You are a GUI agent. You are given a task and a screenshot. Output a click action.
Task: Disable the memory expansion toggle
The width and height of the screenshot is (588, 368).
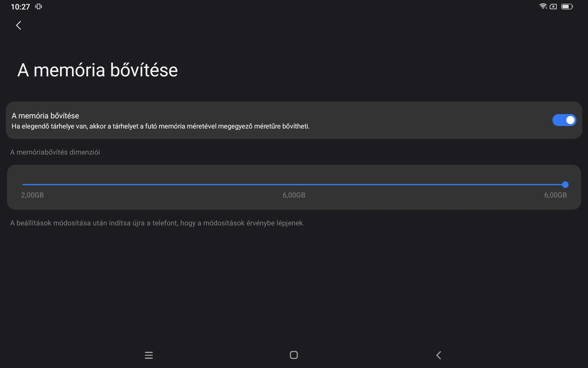click(x=564, y=120)
